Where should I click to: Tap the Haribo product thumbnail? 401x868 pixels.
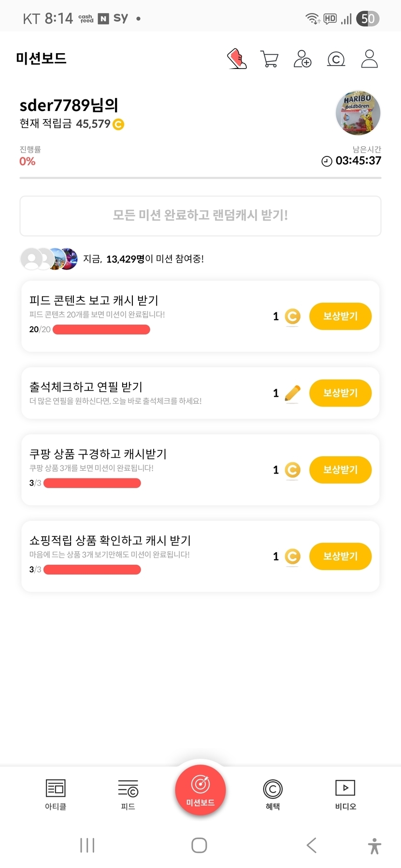[x=358, y=113]
